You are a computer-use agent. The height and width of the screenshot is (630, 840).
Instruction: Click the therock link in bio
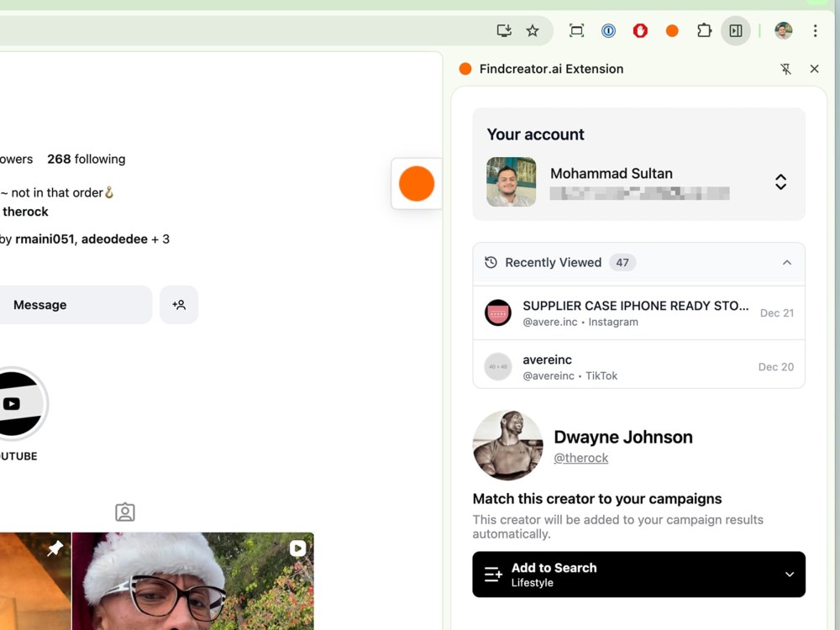click(25, 212)
